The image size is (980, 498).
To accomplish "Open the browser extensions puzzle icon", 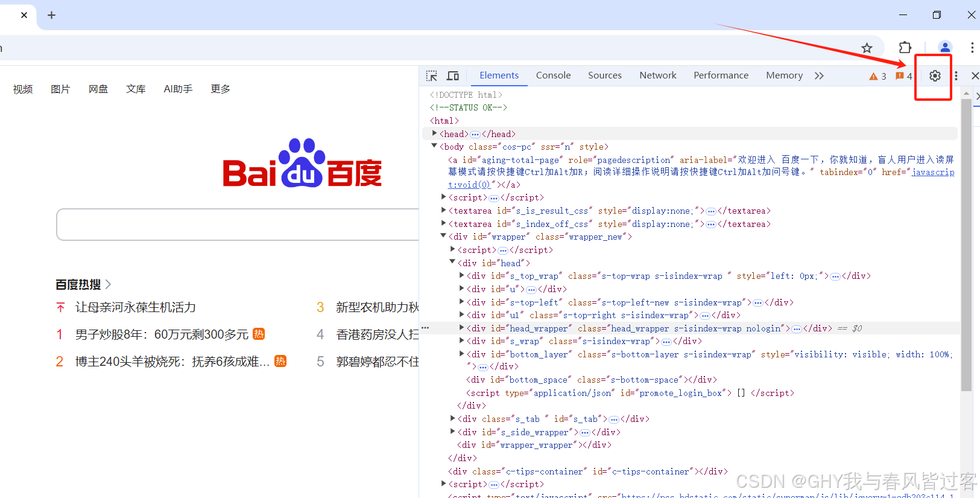I will coord(905,47).
